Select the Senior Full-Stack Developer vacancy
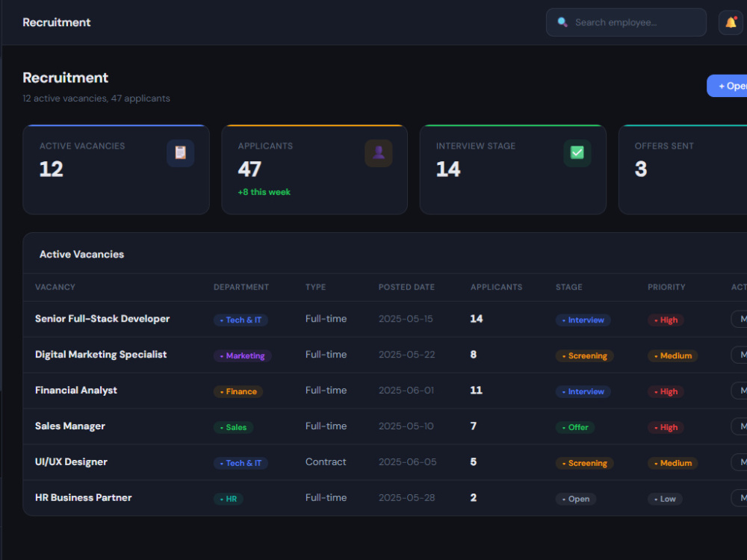Screen dimensions: 747x560 (102, 319)
